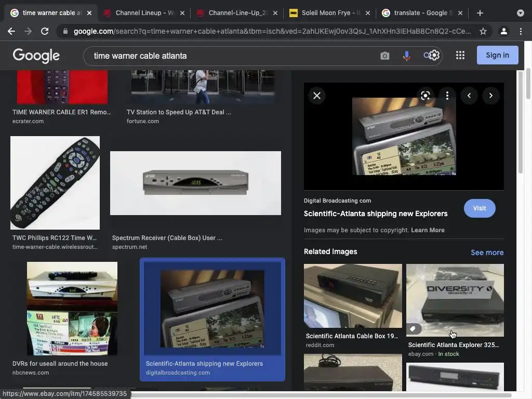The width and height of the screenshot is (532, 399).
Task: Open the selected Scientific-Atlanta shipping new Explorers thumbnail
Action: tap(212, 309)
